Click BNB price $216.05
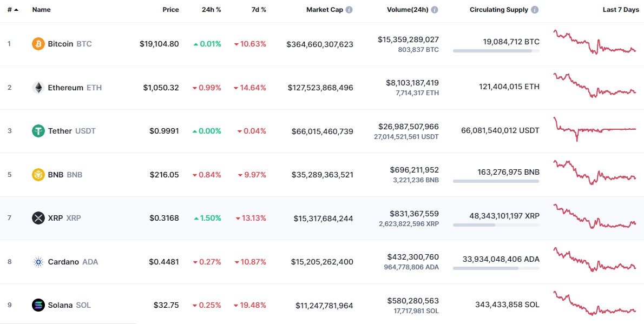The height and width of the screenshot is (324, 644). click(165, 175)
